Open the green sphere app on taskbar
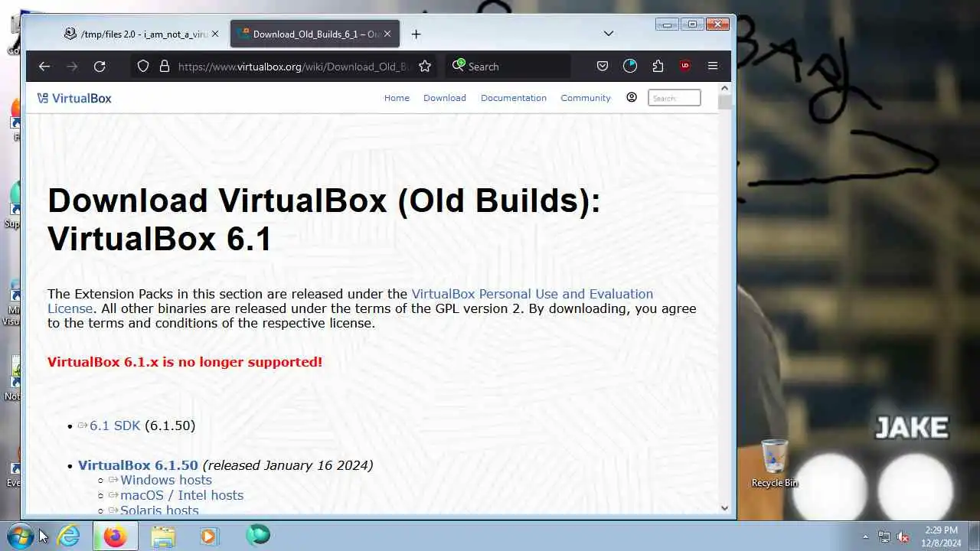The image size is (980, 551). (258, 535)
